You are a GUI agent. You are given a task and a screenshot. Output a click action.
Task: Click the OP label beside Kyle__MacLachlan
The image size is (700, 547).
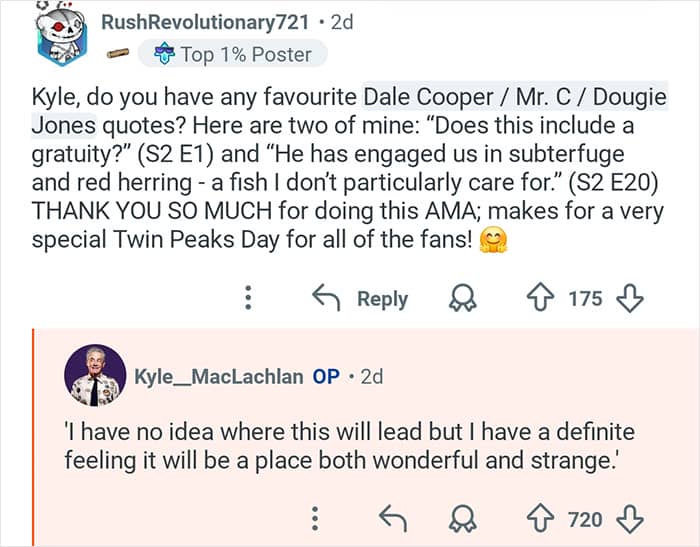pos(326,376)
